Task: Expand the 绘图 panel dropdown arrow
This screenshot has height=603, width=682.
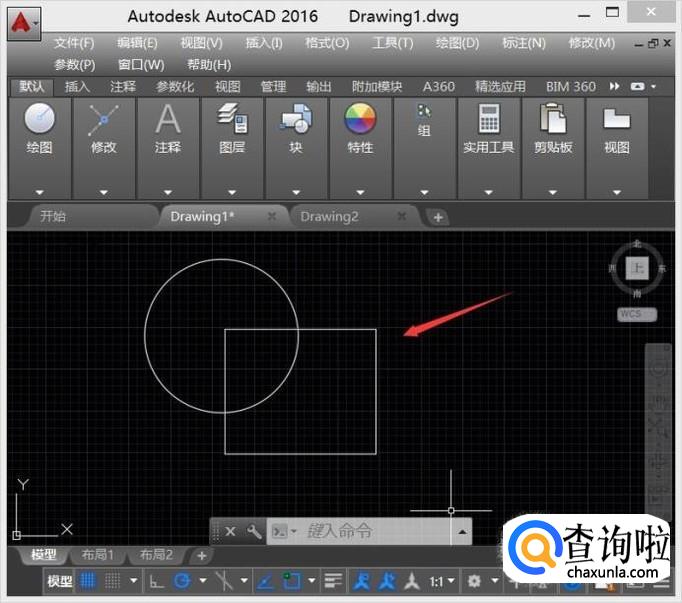Action: click(40, 192)
